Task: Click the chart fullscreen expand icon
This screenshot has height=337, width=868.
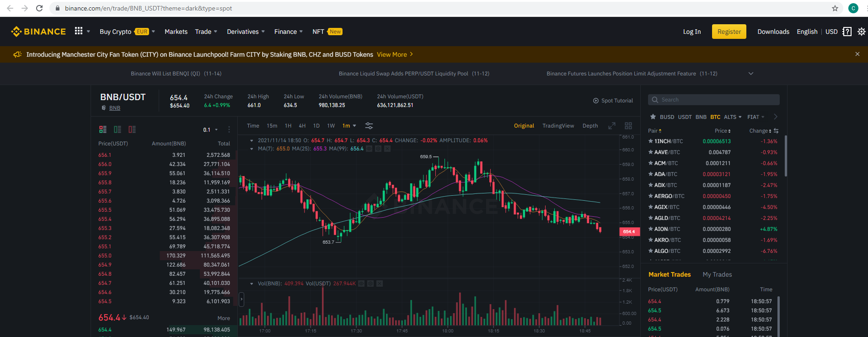Action: click(x=612, y=126)
